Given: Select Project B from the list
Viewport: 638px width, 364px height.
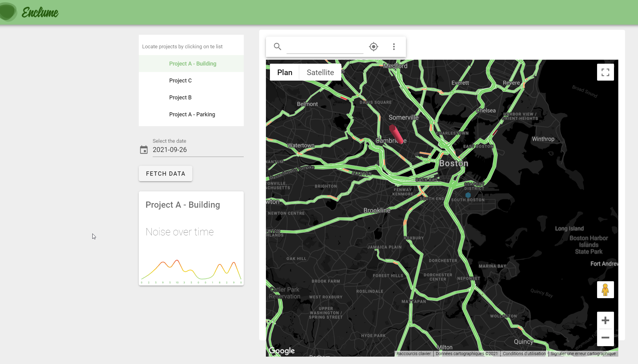Looking at the screenshot, I should click(x=180, y=98).
